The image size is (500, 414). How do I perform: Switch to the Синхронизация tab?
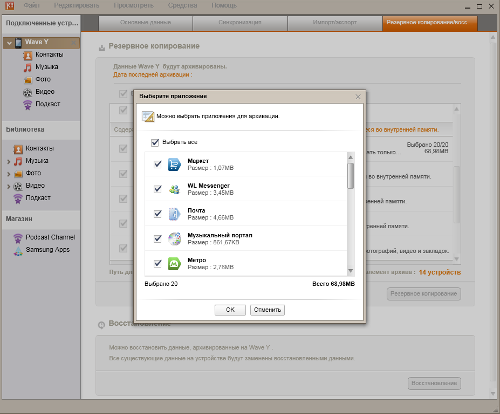pos(240,23)
